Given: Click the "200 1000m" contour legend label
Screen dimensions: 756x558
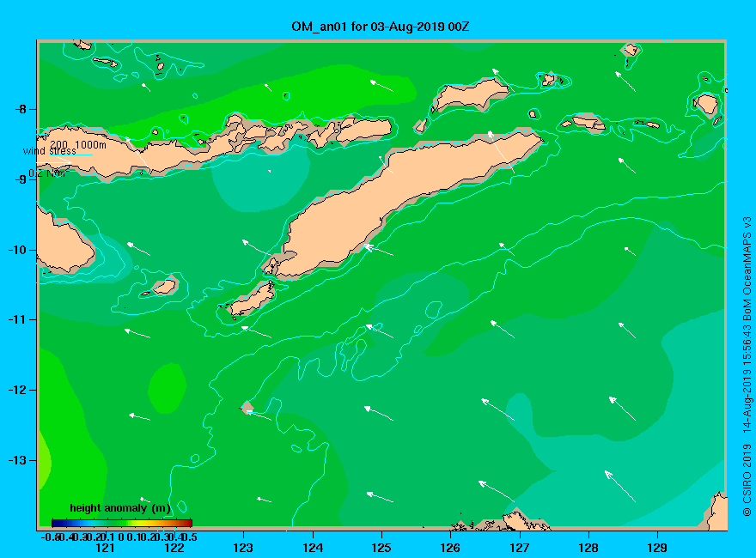Looking at the screenshot, I should tap(78, 144).
